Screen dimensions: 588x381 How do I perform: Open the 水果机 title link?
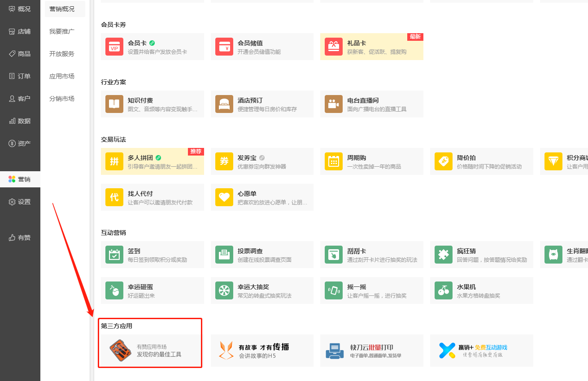point(466,287)
